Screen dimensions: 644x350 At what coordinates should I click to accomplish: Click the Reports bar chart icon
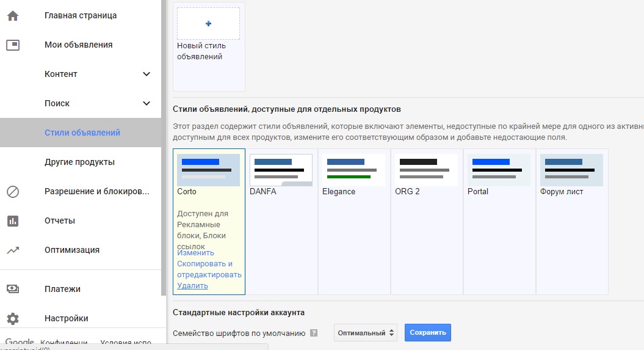[x=12, y=221]
